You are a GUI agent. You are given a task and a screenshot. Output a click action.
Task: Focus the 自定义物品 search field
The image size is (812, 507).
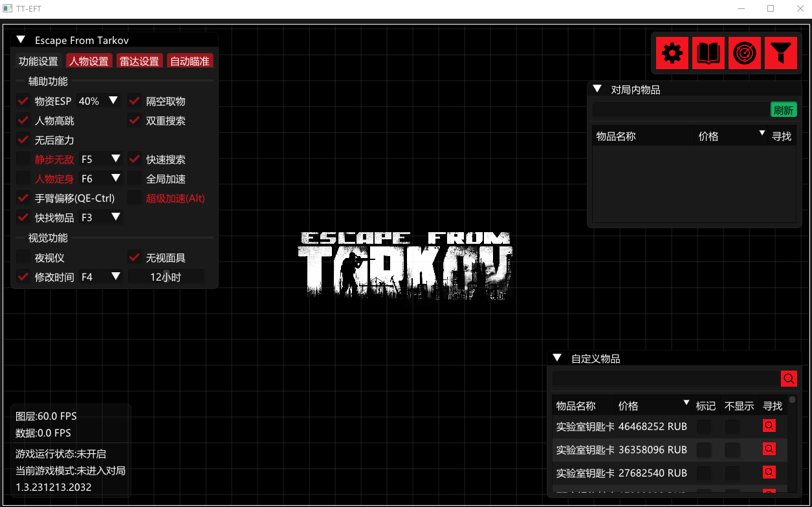666,379
